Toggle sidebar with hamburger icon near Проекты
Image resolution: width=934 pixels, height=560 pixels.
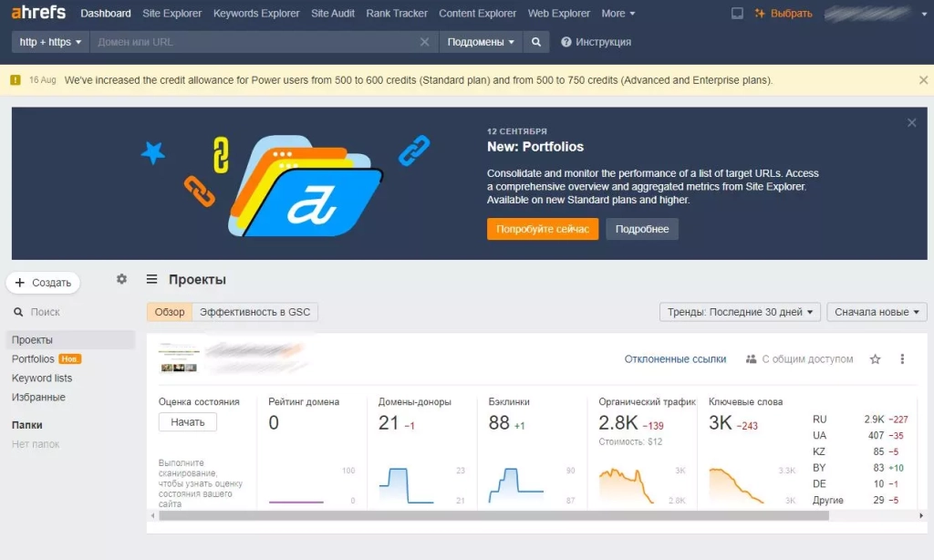pos(152,279)
